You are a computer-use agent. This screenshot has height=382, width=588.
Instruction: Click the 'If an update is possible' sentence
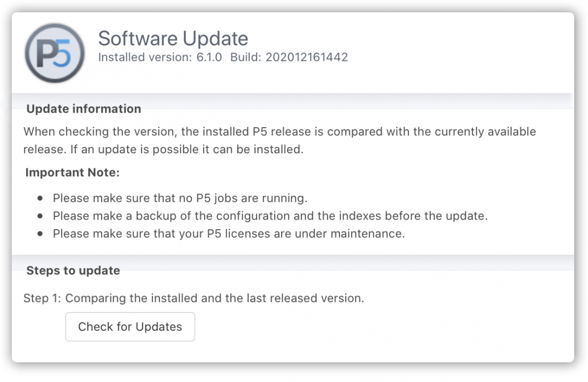tap(187, 149)
